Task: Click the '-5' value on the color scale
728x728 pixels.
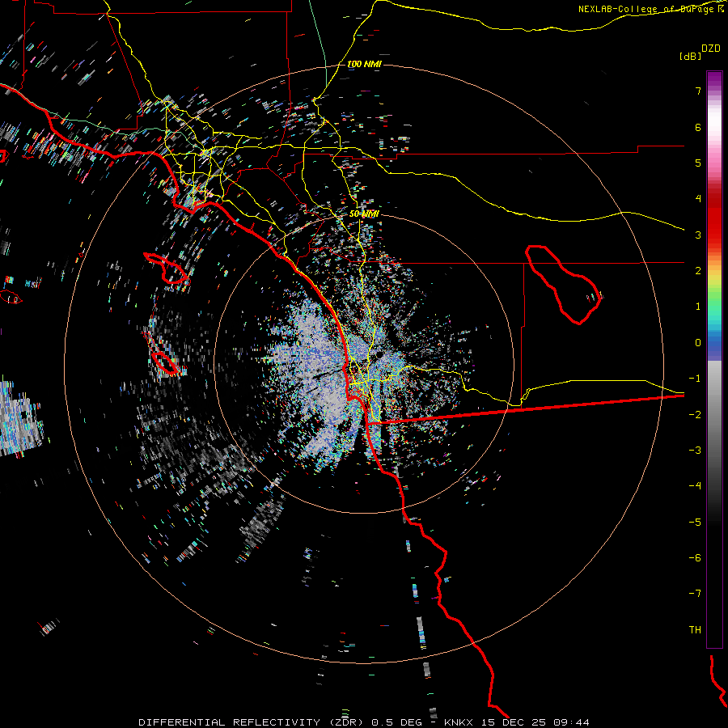Action: click(x=695, y=523)
